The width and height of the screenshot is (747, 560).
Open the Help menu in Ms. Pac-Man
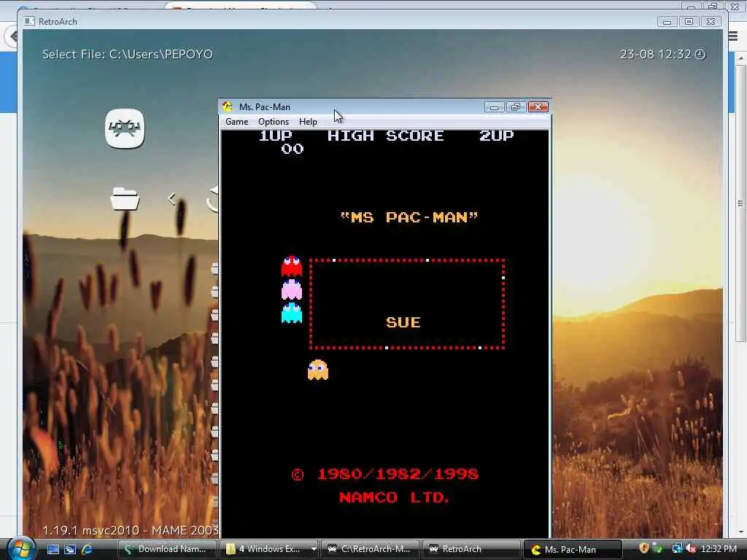(308, 122)
